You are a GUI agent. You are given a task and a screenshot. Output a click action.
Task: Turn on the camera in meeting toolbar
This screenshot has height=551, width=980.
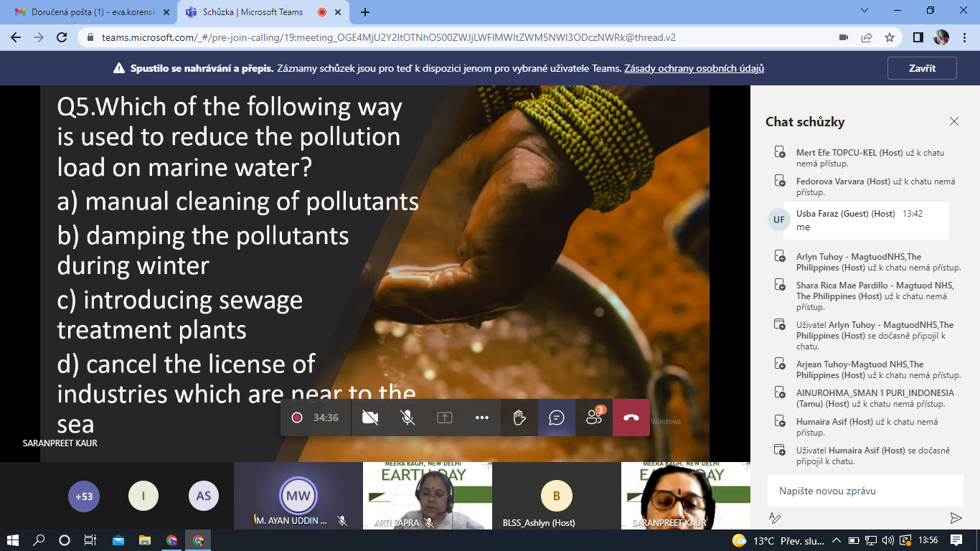coord(370,418)
